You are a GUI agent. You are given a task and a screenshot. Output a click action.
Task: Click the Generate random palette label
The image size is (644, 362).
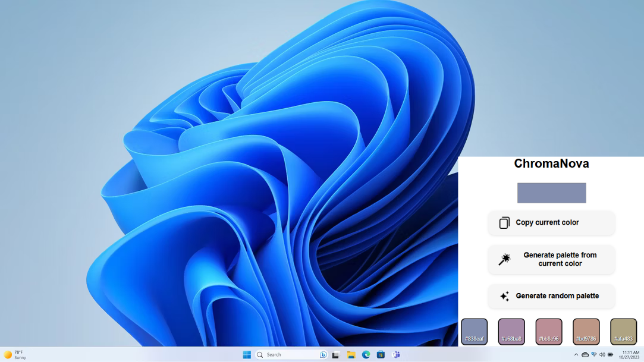point(557,296)
